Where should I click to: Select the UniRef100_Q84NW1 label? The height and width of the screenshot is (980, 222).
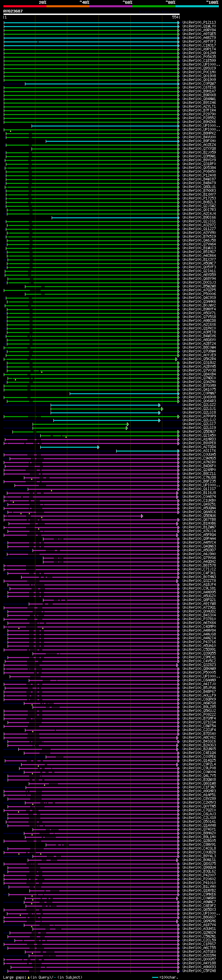pyautogui.click(x=199, y=99)
